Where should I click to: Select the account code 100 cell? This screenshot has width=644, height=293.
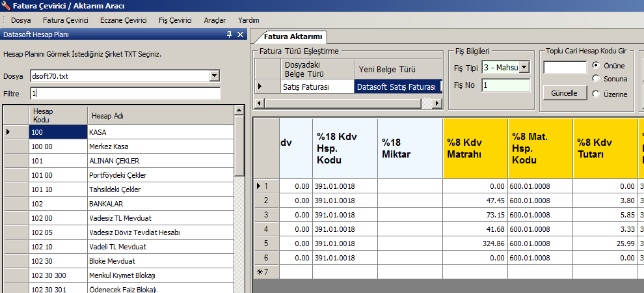point(58,132)
